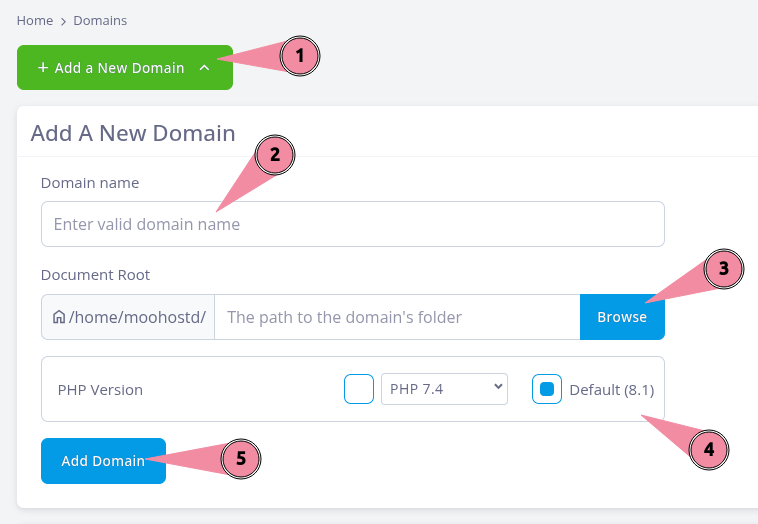Click the breadcrumb separator arrow after Home
The width and height of the screenshot is (758, 524).
pos(63,20)
